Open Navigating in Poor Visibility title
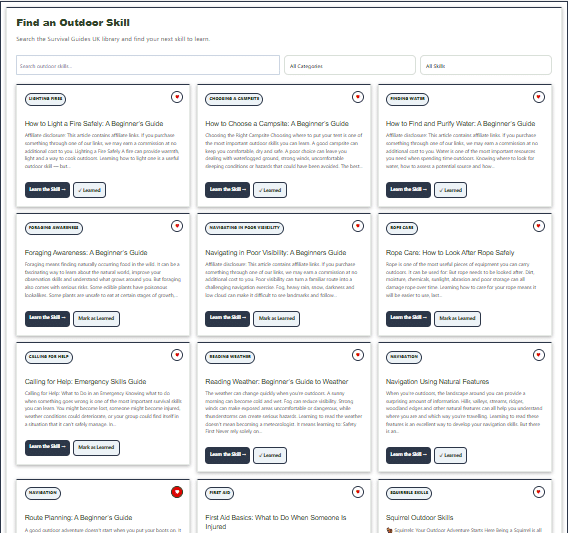 click(276, 253)
